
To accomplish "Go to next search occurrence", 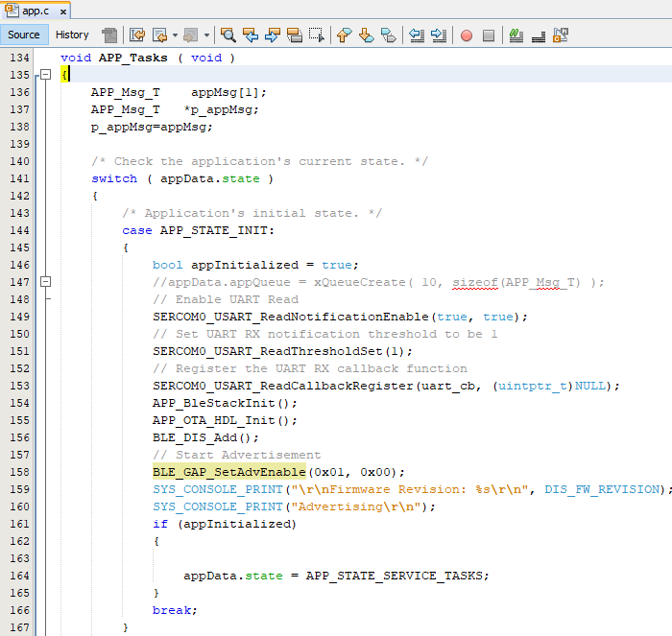I will (273, 35).
